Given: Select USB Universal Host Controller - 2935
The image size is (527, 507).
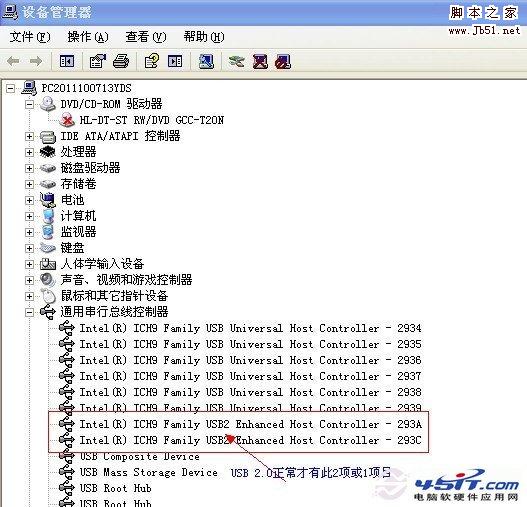Looking at the screenshot, I should coord(250,344).
